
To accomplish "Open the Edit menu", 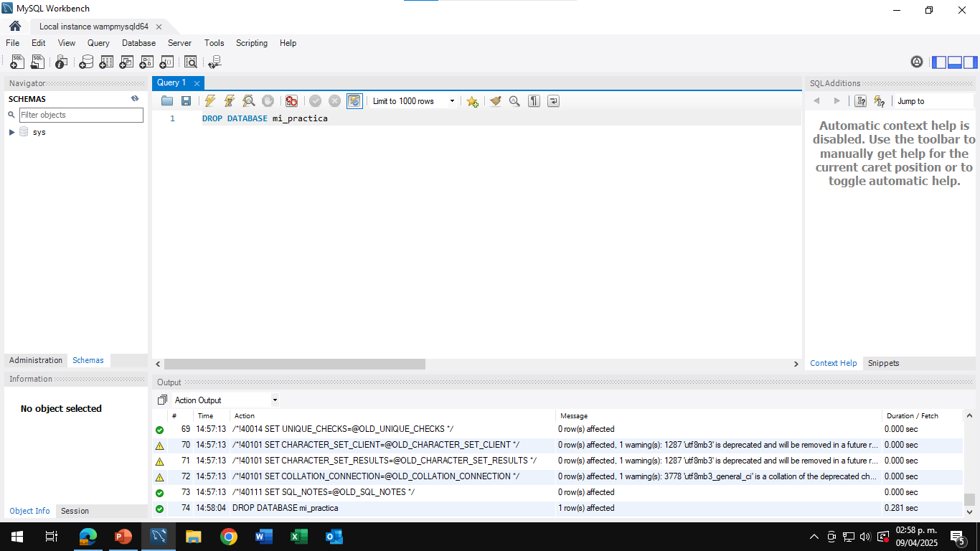I will pyautogui.click(x=39, y=43).
